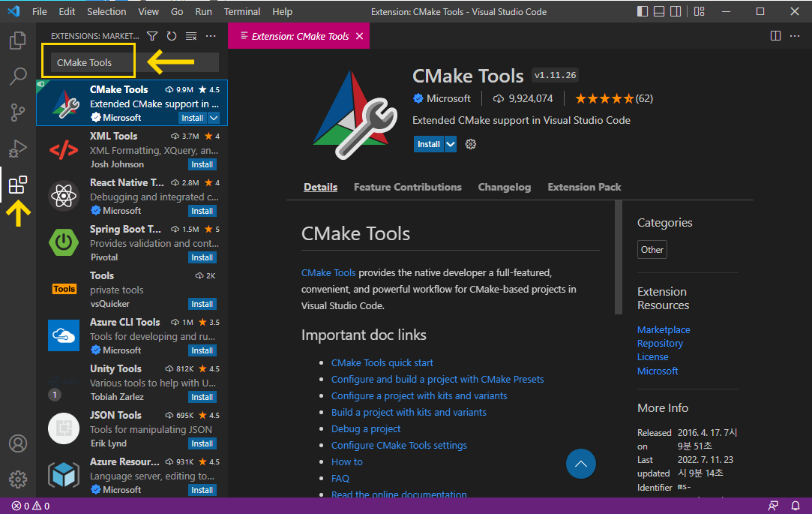Open the Source Control view
This screenshot has width=812, height=514.
17,112
